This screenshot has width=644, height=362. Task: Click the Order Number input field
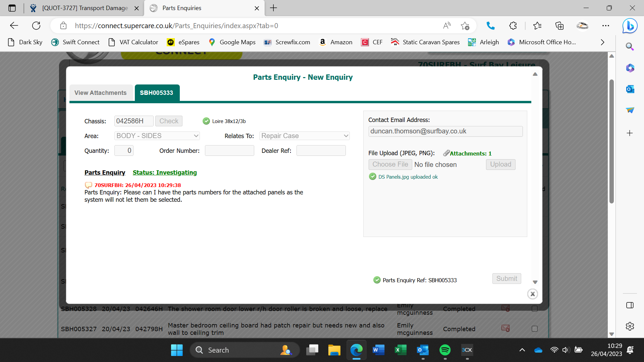pyautogui.click(x=229, y=150)
